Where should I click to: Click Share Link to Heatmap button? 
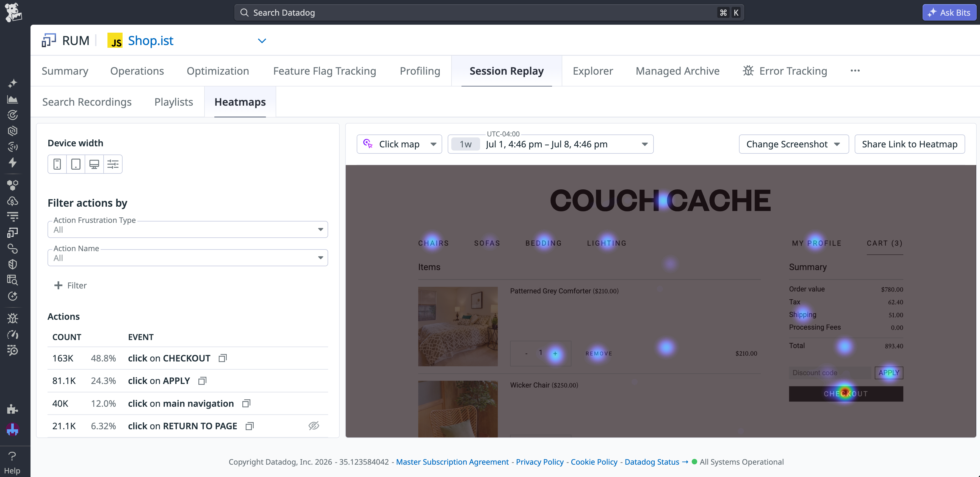(x=910, y=144)
